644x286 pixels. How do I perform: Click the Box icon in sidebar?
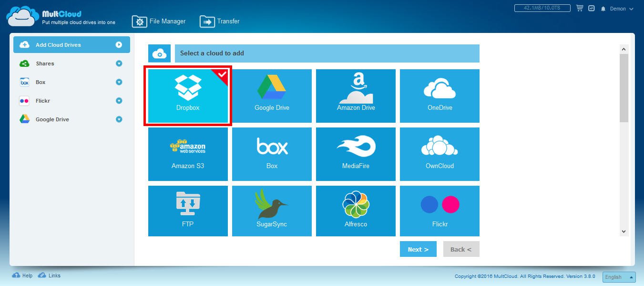point(25,82)
